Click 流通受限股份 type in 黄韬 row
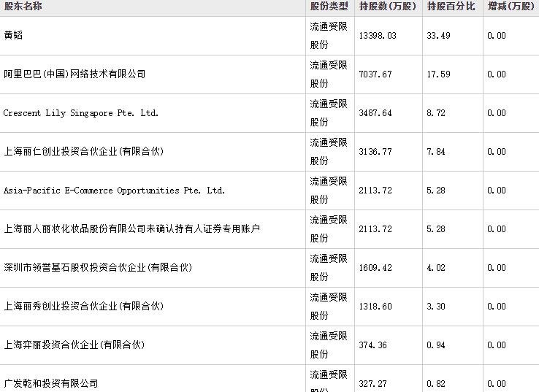 pos(329,35)
